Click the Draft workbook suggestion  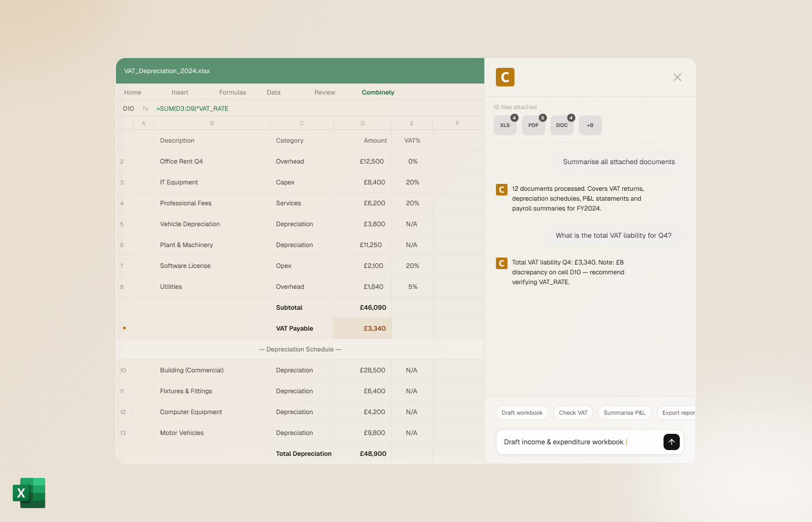pyautogui.click(x=522, y=413)
